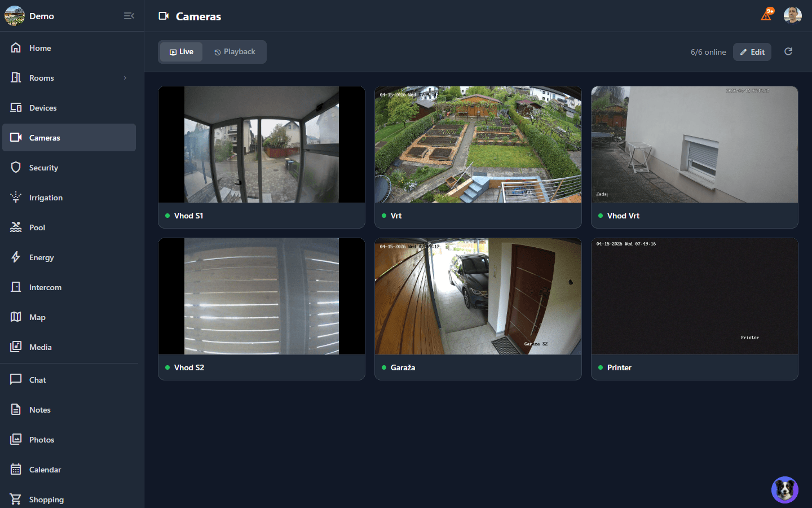Select the Live tab

coord(180,51)
